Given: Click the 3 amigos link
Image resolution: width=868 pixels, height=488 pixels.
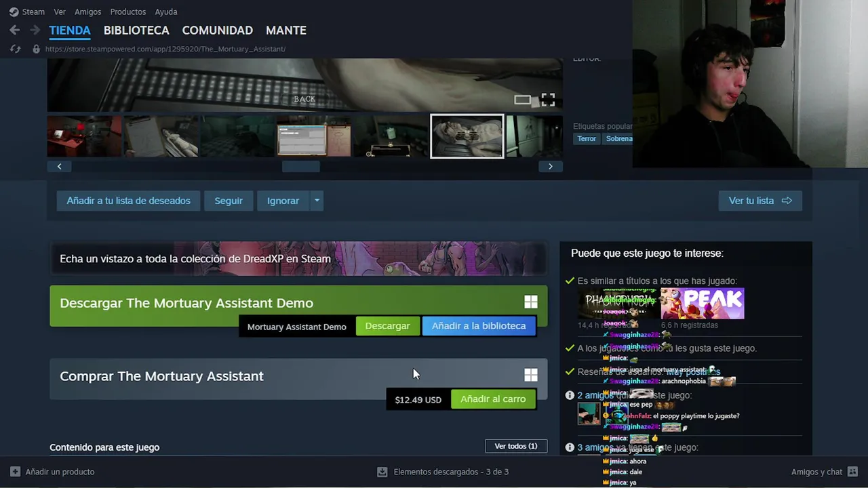Looking at the screenshot, I should [x=595, y=447].
